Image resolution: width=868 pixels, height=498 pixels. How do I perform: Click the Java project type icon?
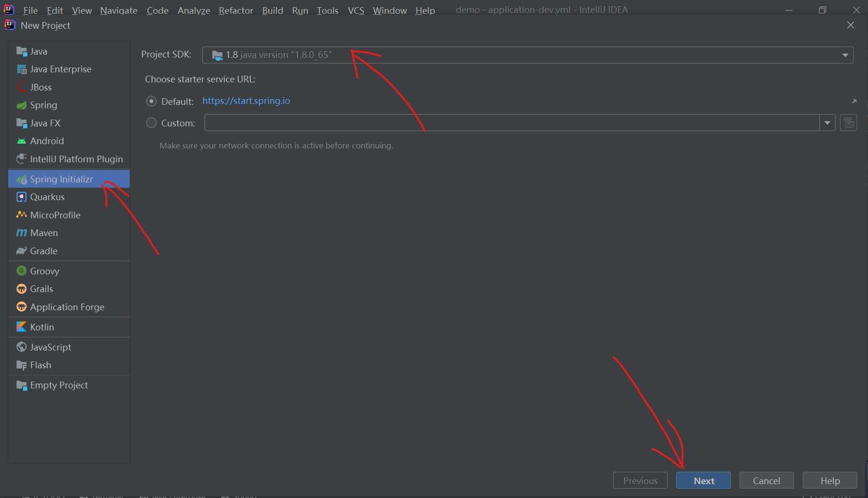pos(22,51)
